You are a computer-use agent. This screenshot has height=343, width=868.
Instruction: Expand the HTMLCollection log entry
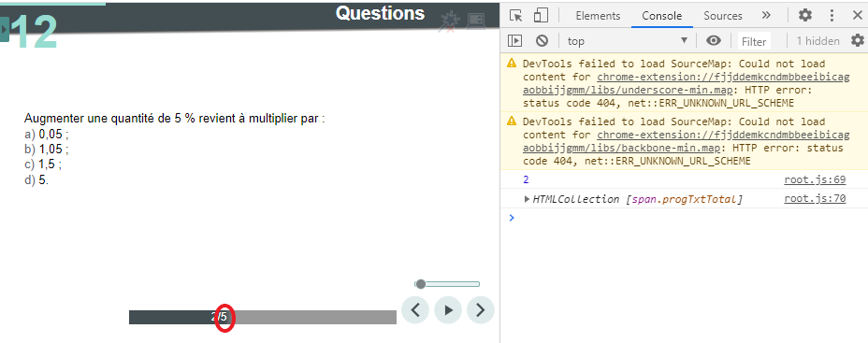[527, 199]
